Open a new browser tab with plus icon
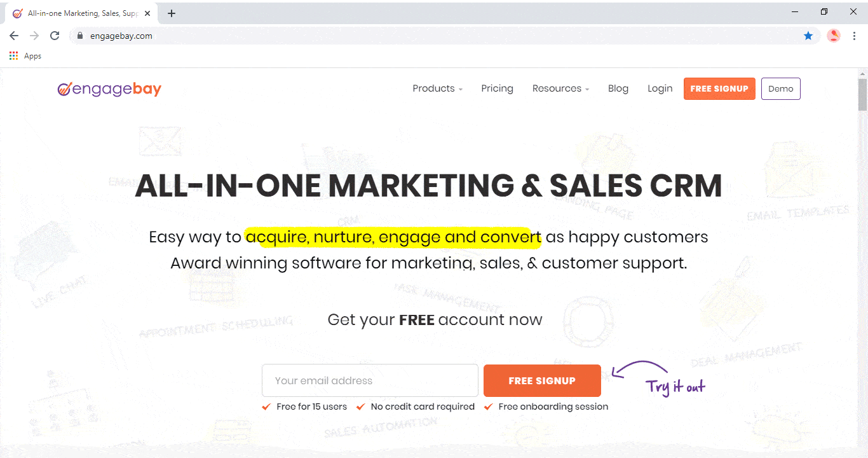The width and height of the screenshot is (868, 458). pyautogui.click(x=170, y=13)
